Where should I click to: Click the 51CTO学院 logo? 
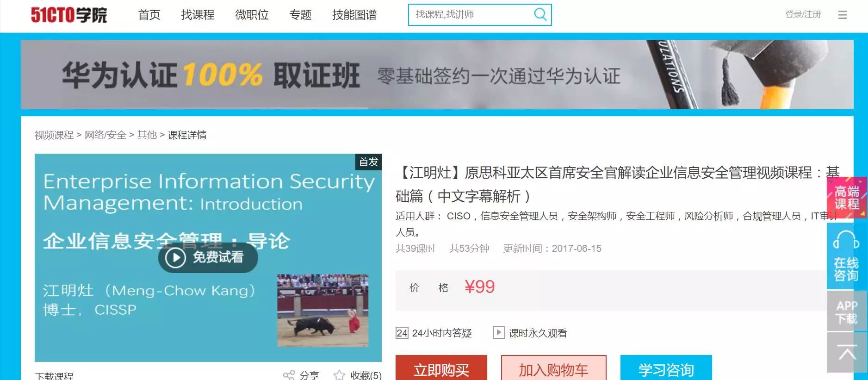69,15
